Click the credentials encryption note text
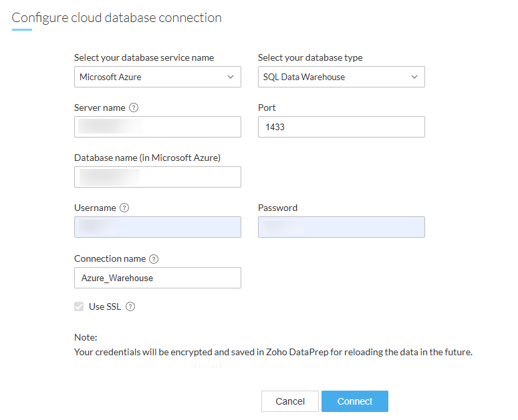 (273, 353)
